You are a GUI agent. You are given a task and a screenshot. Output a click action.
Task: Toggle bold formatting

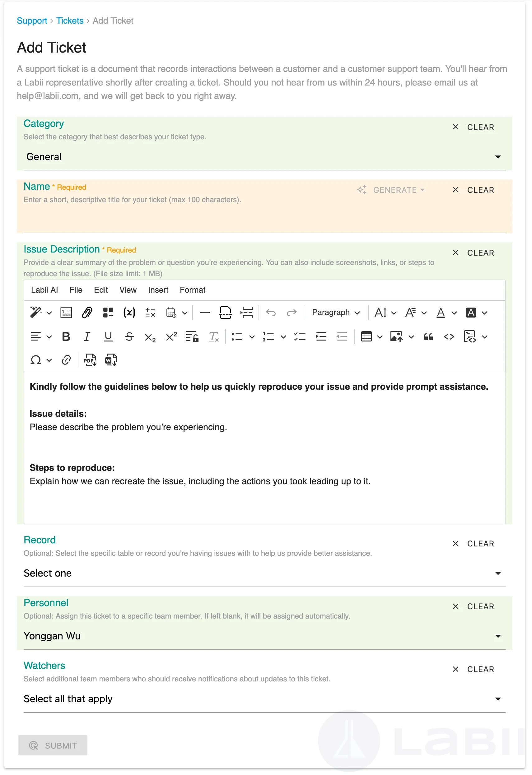click(66, 337)
